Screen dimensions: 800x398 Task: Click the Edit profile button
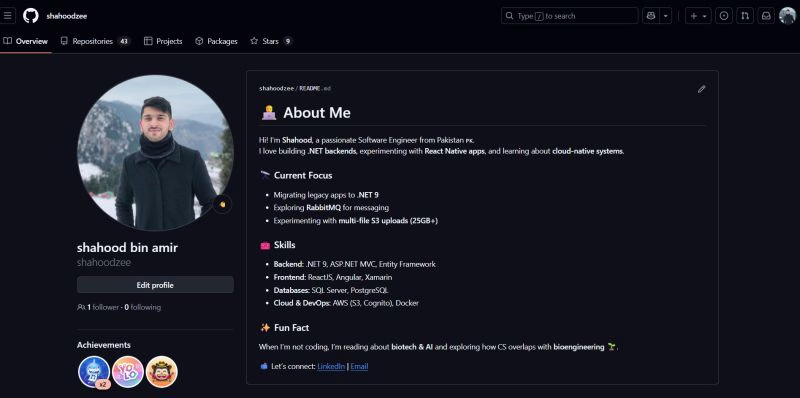155,285
